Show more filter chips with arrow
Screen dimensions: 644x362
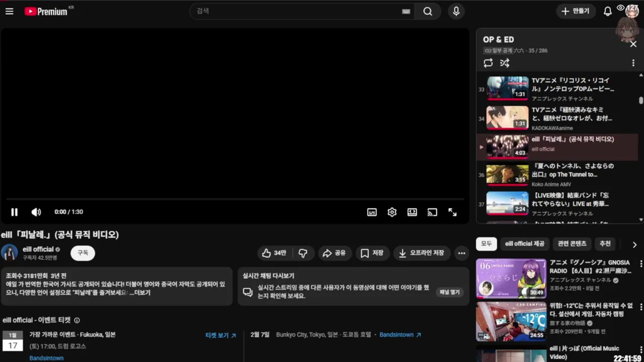(634, 245)
